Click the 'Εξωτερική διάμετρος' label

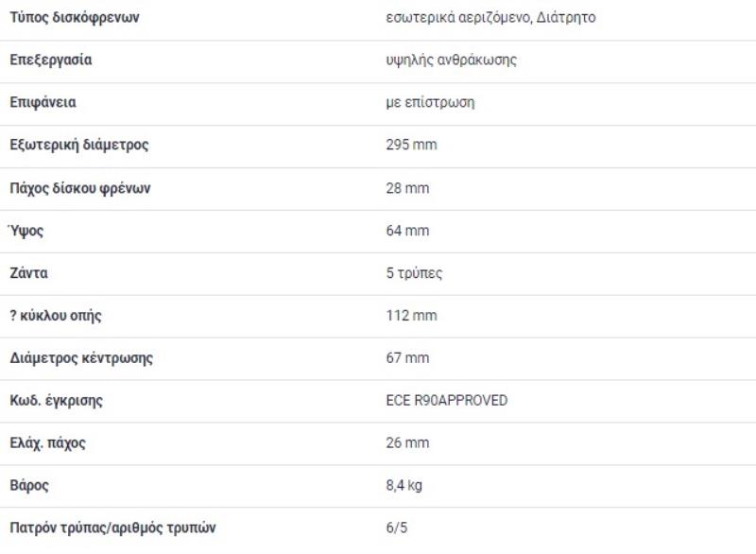79,146
